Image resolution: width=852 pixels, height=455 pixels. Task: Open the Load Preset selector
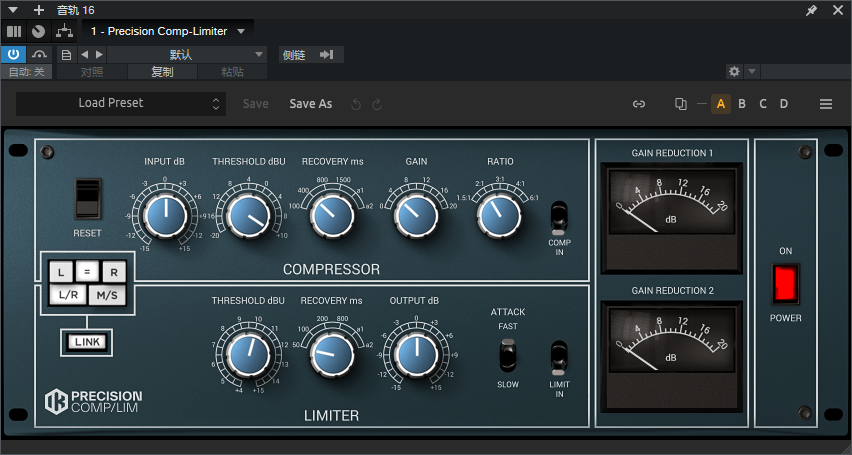tap(121, 103)
